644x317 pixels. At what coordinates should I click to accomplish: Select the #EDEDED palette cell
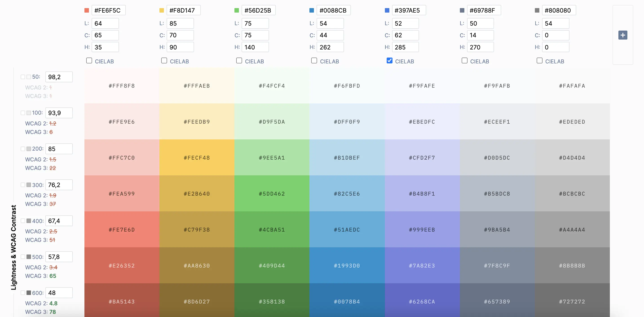pyautogui.click(x=572, y=122)
